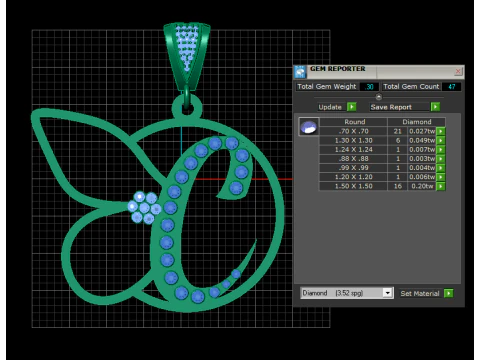Click the 0.027tw weight cell

pyautogui.click(x=422, y=131)
